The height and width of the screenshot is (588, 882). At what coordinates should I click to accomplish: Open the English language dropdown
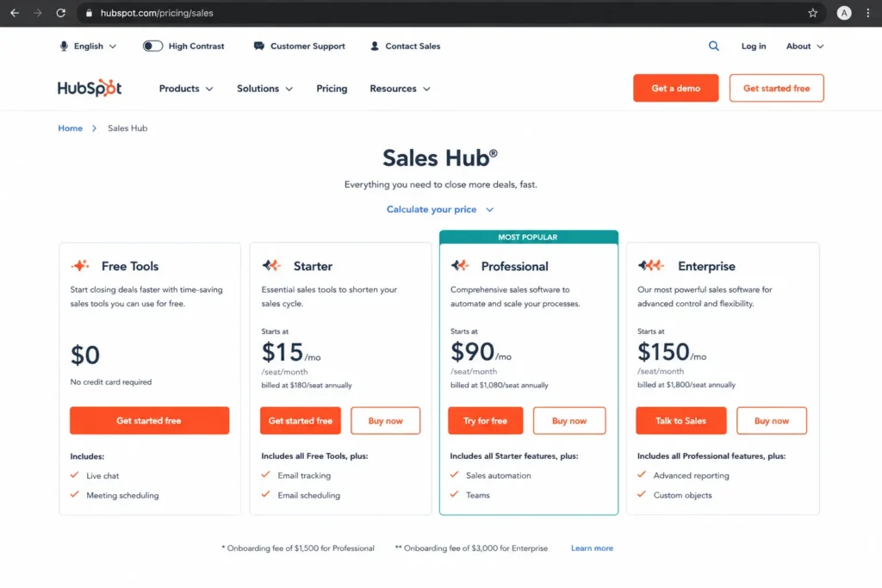coord(95,46)
